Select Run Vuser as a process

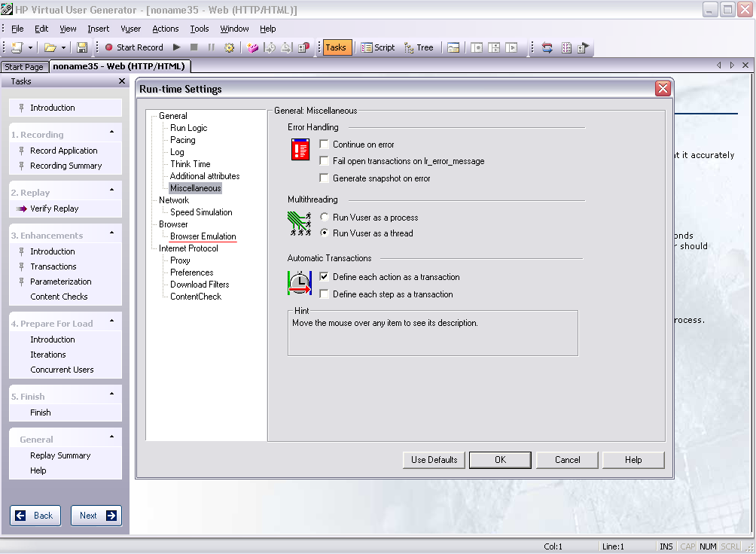pyautogui.click(x=324, y=218)
